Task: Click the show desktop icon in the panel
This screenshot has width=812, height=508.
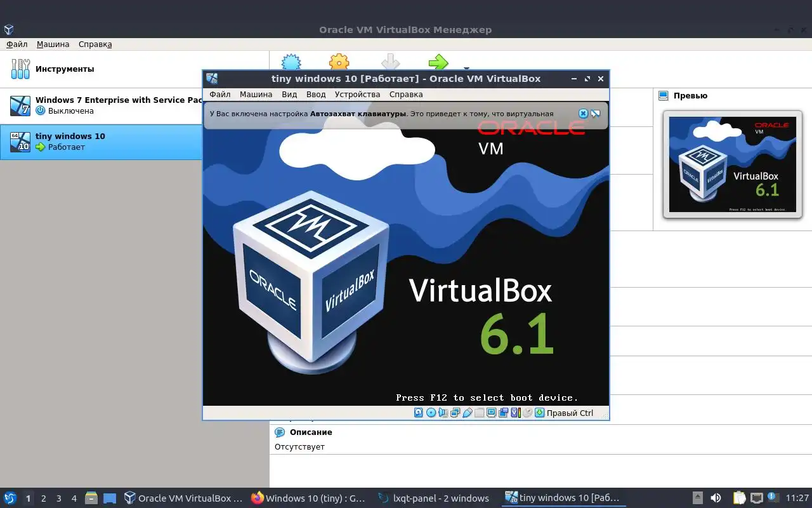Action: click(x=110, y=498)
